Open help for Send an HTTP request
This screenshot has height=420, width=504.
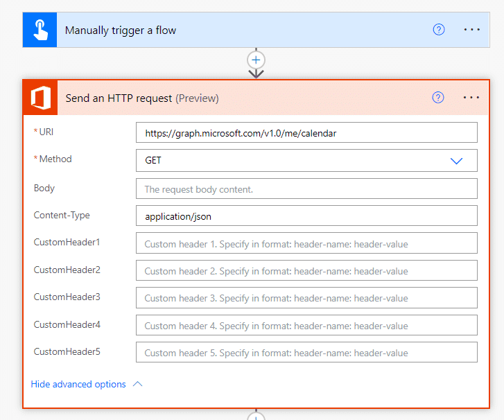437,97
